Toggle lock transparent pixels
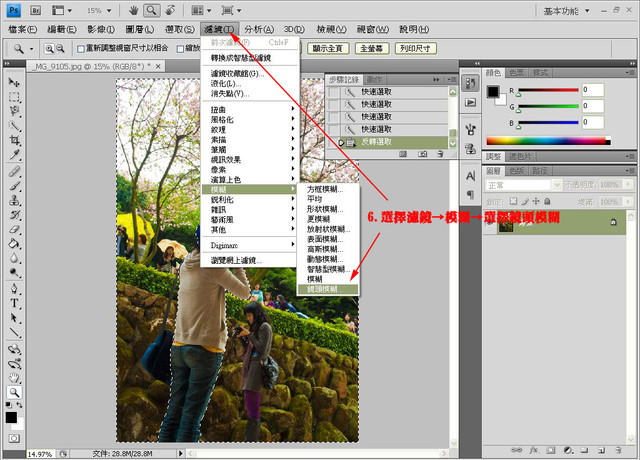 coord(513,201)
